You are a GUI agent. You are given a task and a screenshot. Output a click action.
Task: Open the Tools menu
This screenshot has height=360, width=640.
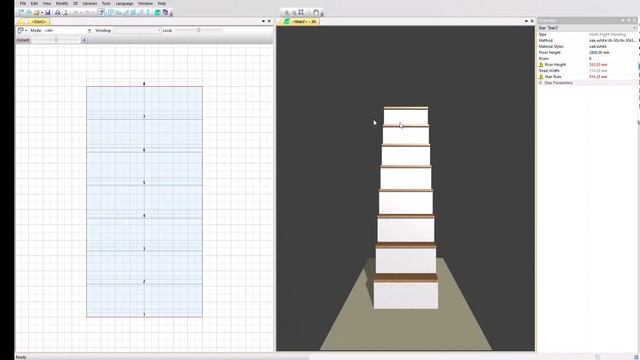(x=106, y=3)
